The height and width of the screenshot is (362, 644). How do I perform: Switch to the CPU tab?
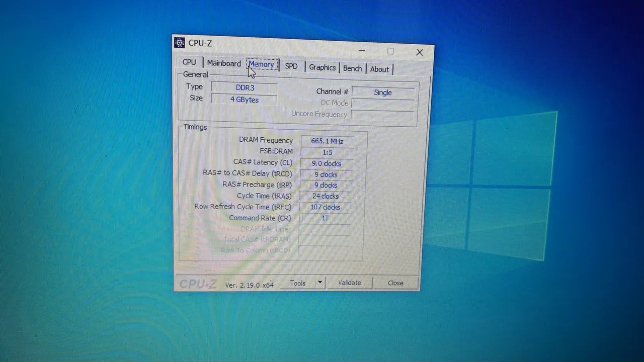coord(190,62)
